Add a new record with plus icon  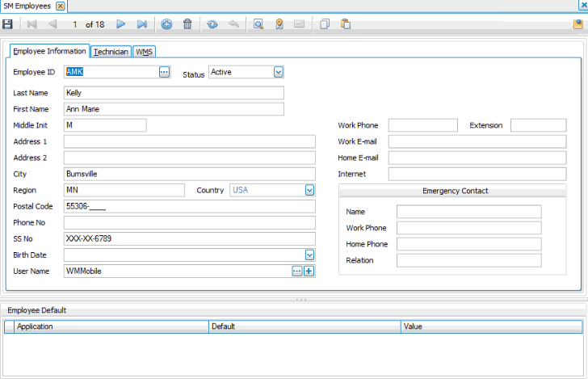click(x=166, y=24)
